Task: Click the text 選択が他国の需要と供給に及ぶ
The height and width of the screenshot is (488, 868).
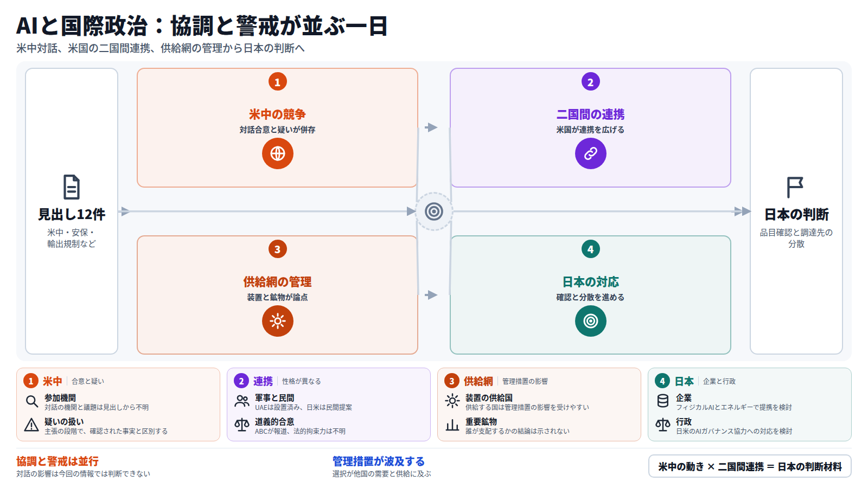Action: pos(382,474)
